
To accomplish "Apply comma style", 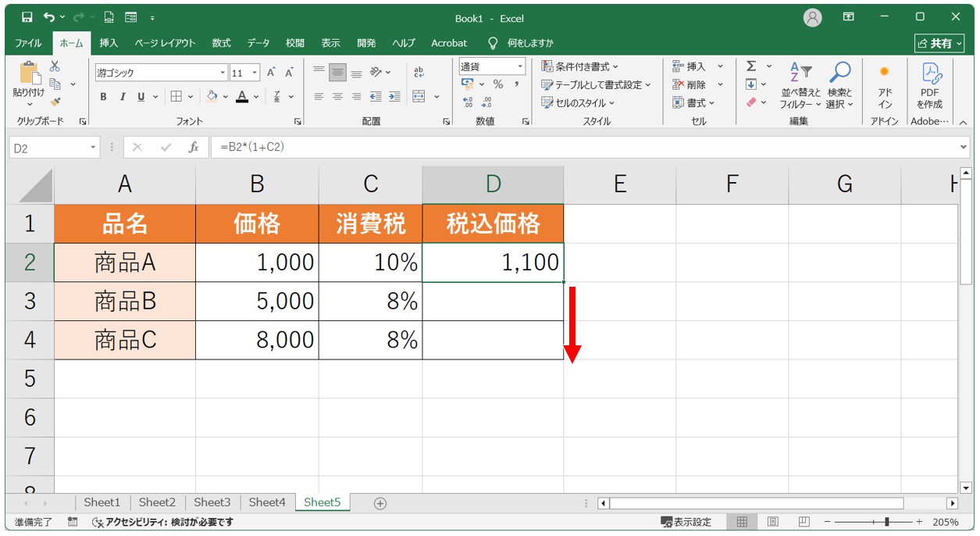I will pyautogui.click(x=516, y=84).
